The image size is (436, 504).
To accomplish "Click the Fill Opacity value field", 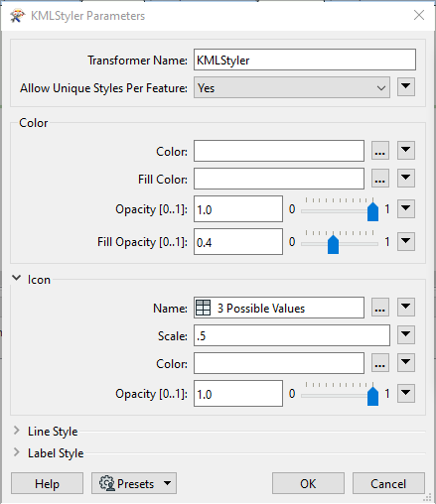I will 238,242.
